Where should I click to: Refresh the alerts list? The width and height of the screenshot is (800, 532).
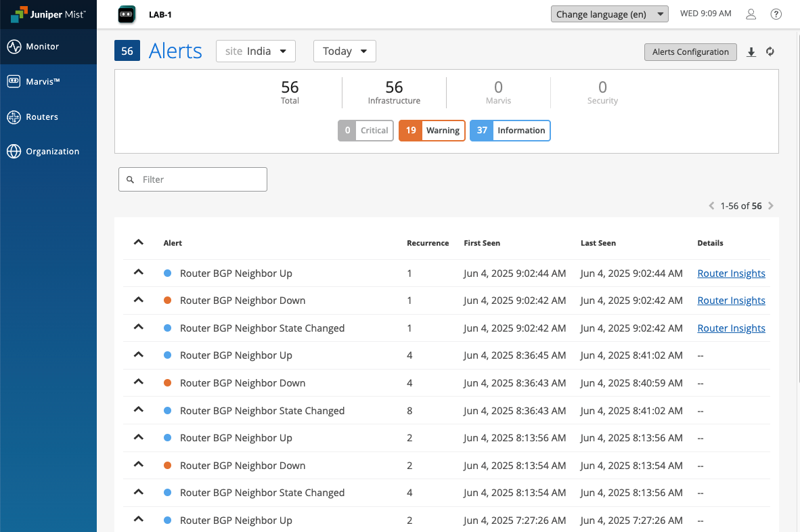coord(770,52)
